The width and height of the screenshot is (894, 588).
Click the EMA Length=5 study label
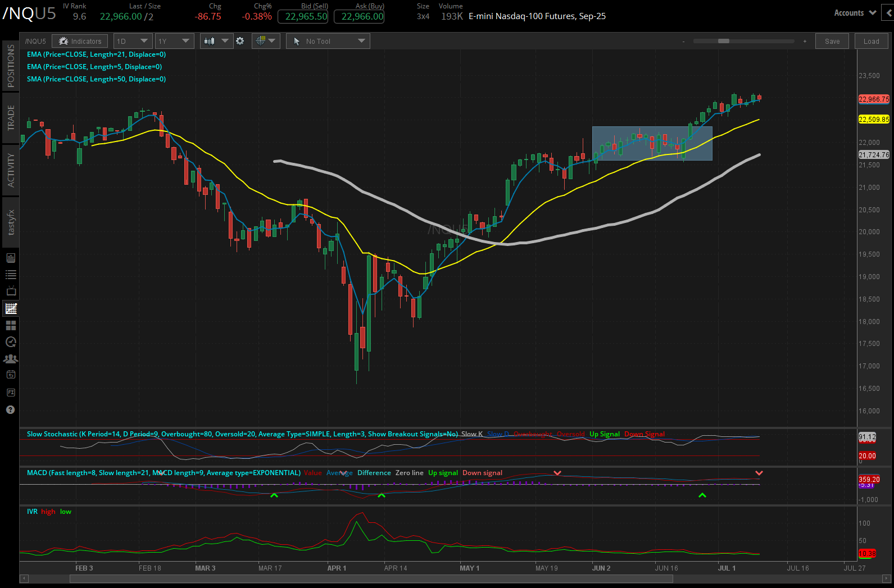click(x=94, y=67)
